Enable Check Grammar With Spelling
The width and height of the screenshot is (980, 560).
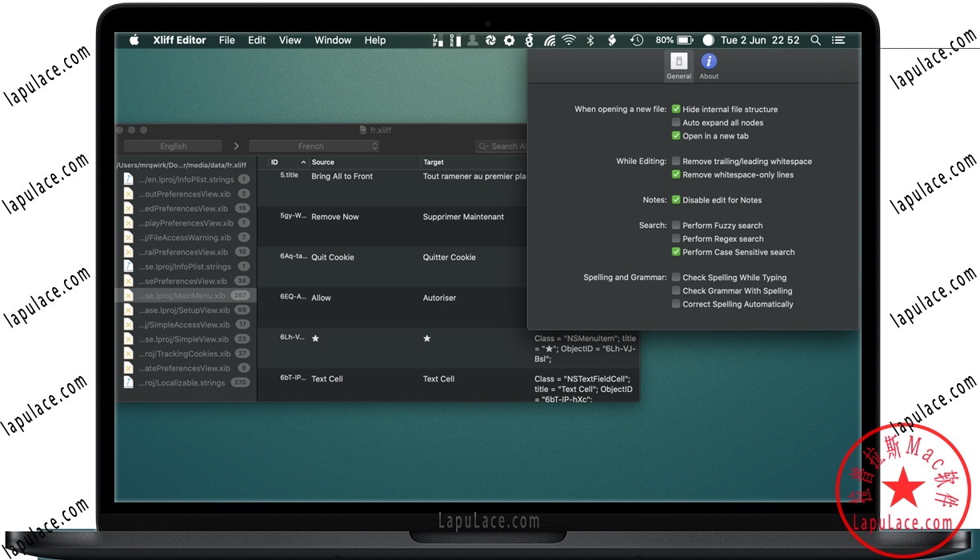coord(676,290)
